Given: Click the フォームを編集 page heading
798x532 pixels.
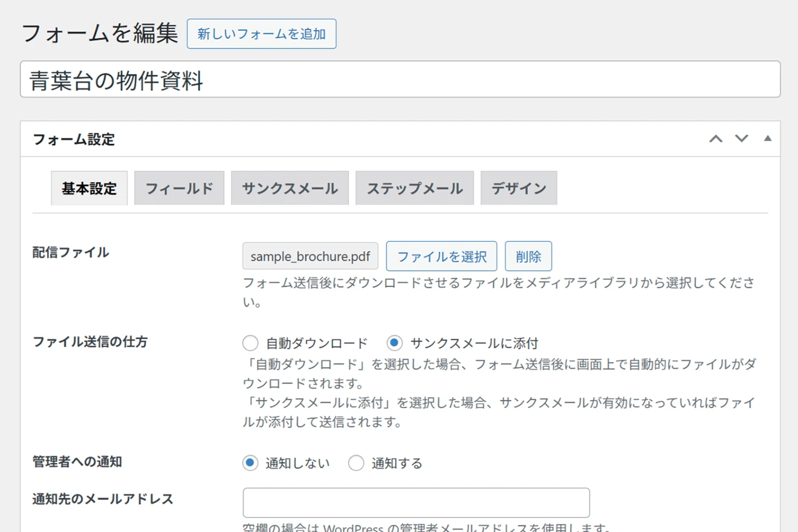Looking at the screenshot, I should pyautogui.click(x=100, y=33).
